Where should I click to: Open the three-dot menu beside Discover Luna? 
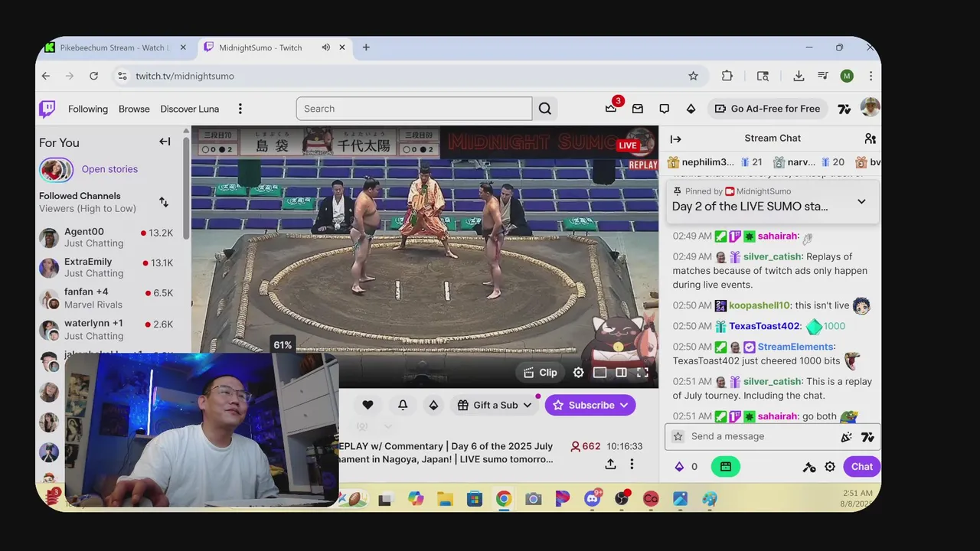[x=240, y=109]
